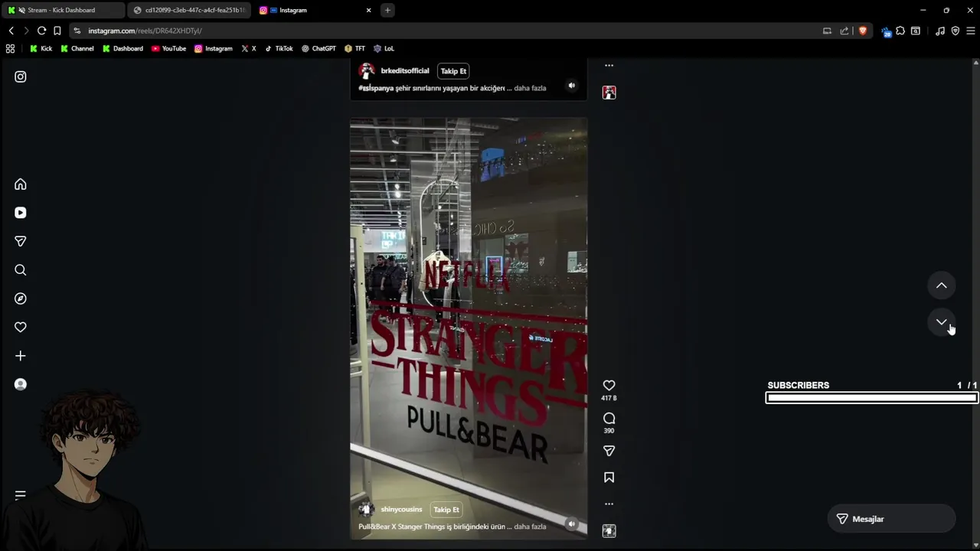Go back in browser history
The image size is (980, 551).
pos(11,31)
